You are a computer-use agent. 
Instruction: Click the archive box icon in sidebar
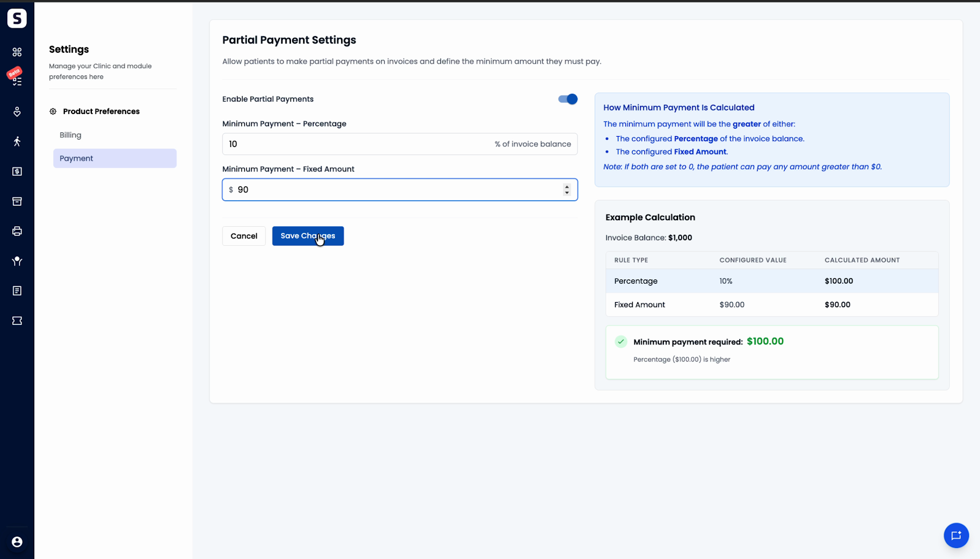click(17, 201)
